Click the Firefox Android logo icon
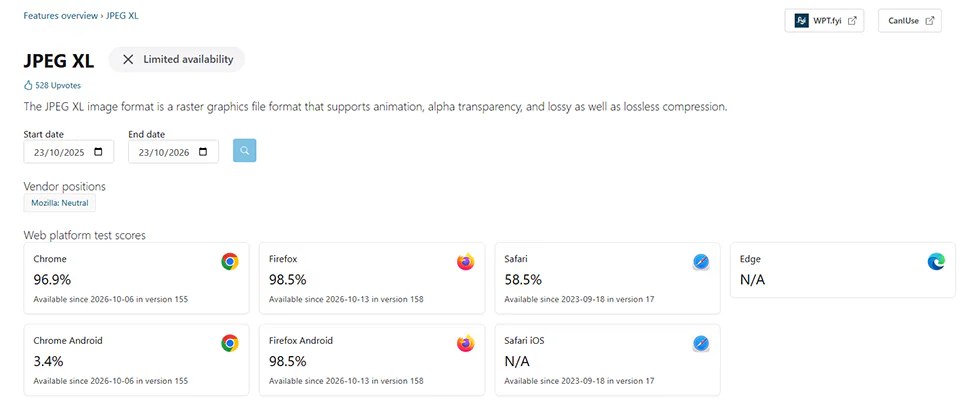Viewport: 960px width, 410px height. click(x=466, y=343)
